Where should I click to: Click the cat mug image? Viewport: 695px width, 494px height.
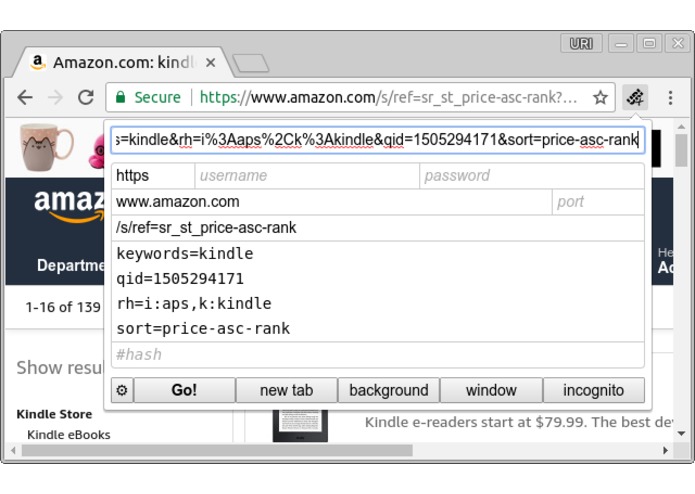coord(47,147)
